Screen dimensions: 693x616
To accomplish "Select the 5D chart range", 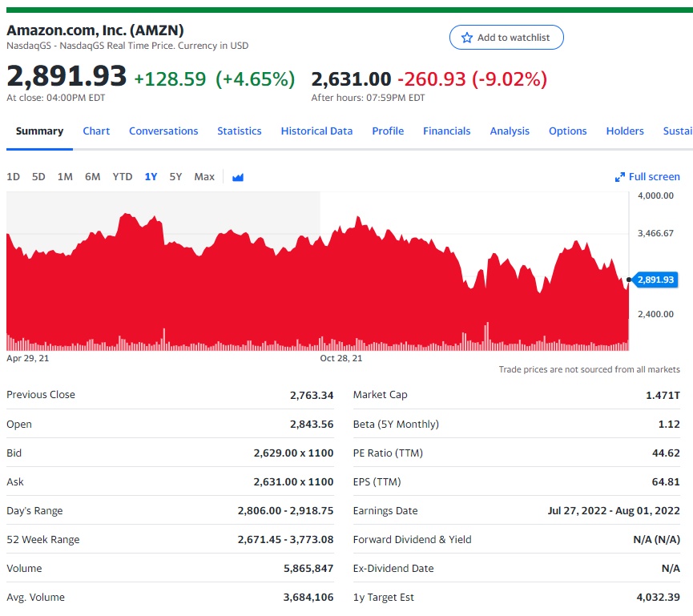I will [x=38, y=177].
